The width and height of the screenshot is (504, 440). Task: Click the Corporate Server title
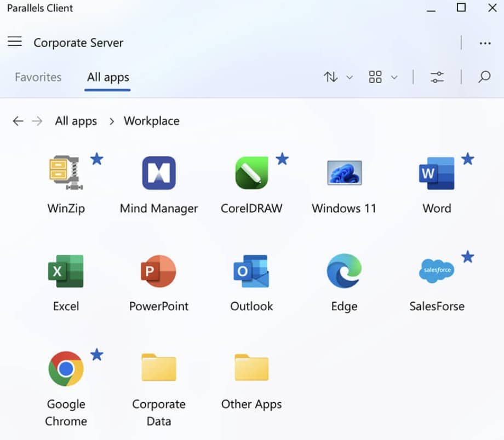[x=78, y=43]
